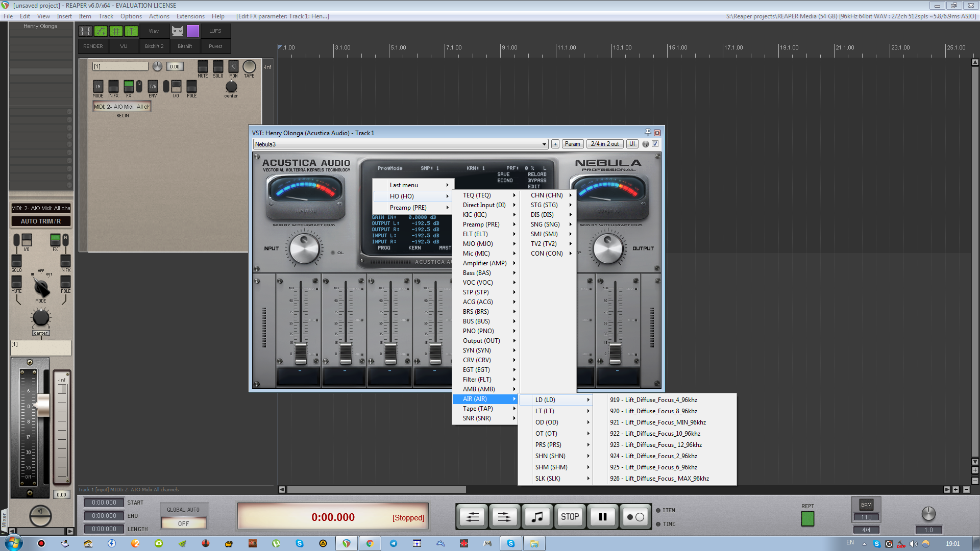The height and width of the screenshot is (551, 980).
Task: Toggle the grid lines toolbar icon
Action: coord(116,31)
